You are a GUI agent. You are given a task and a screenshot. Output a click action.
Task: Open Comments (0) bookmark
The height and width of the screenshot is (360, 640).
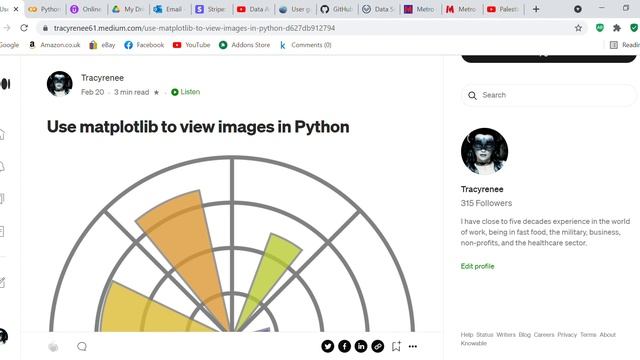(x=305, y=45)
